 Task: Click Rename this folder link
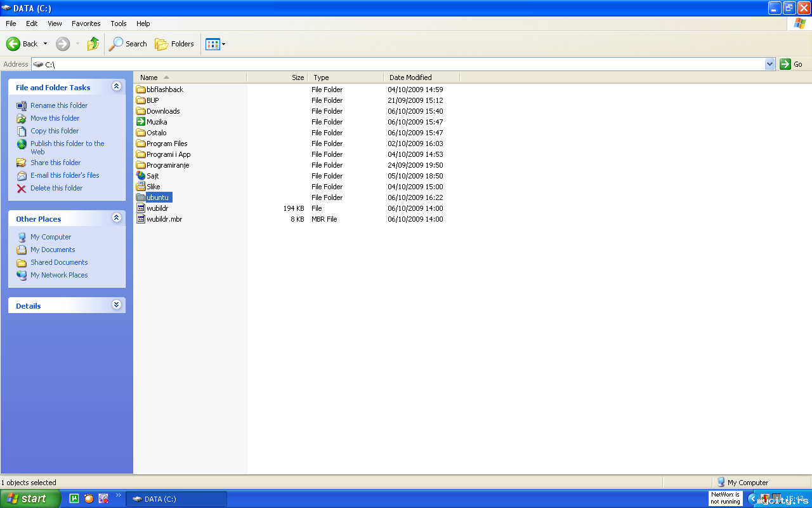[59, 105]
